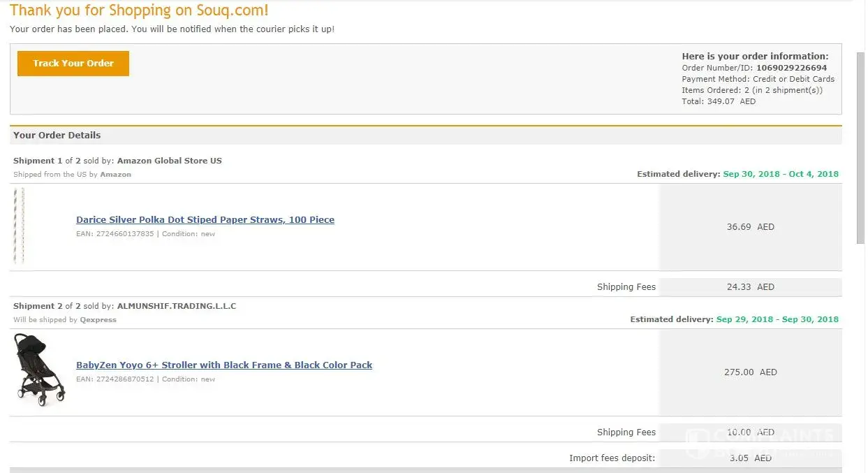Click the ALMUNSHIF.TRADING.L.L.C seller name
868x473 pixels.
[177, 306]
